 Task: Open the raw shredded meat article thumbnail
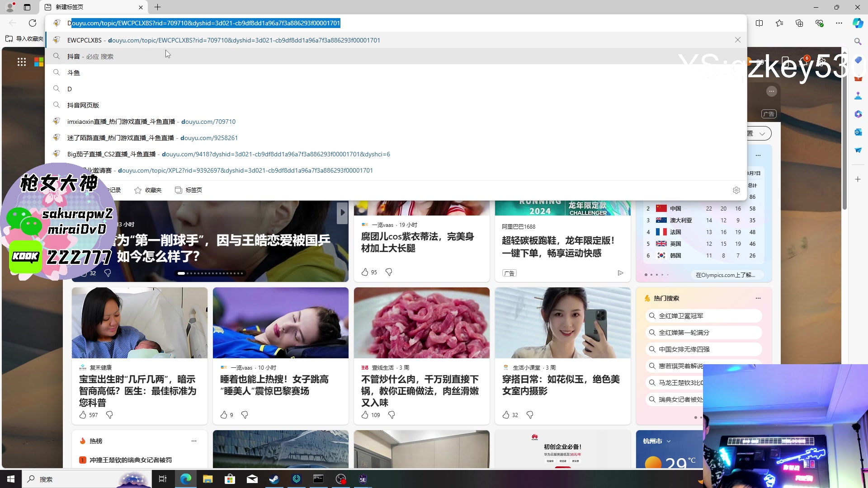421,323
